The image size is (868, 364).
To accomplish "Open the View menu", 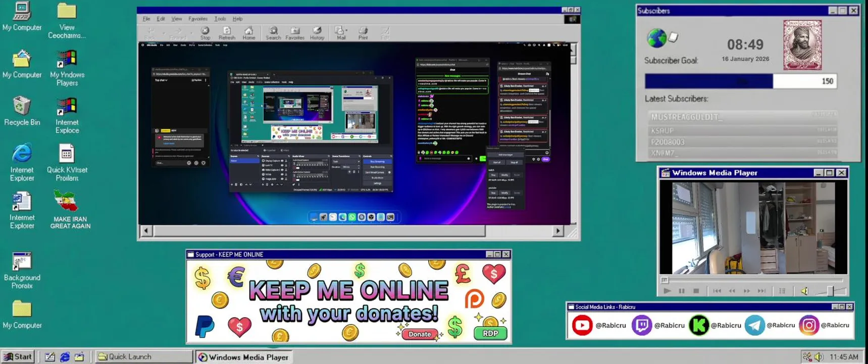I will [176, 19].
